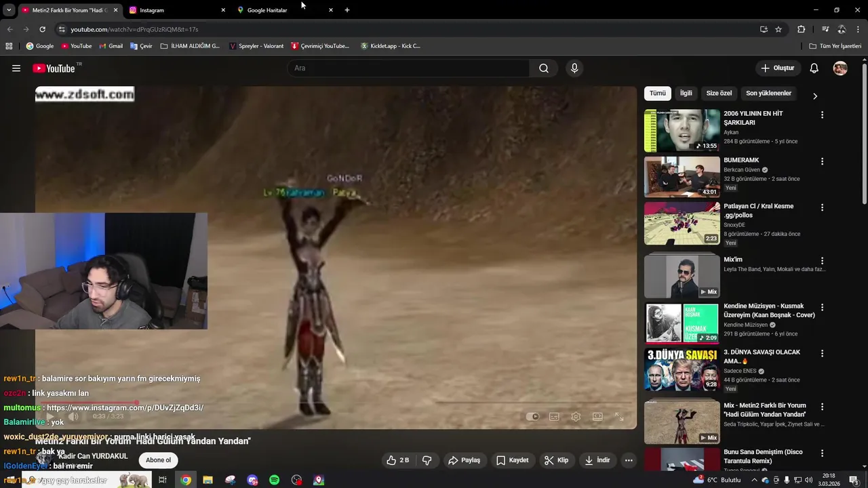Switch player to theater mode

[x=597, y=417]
